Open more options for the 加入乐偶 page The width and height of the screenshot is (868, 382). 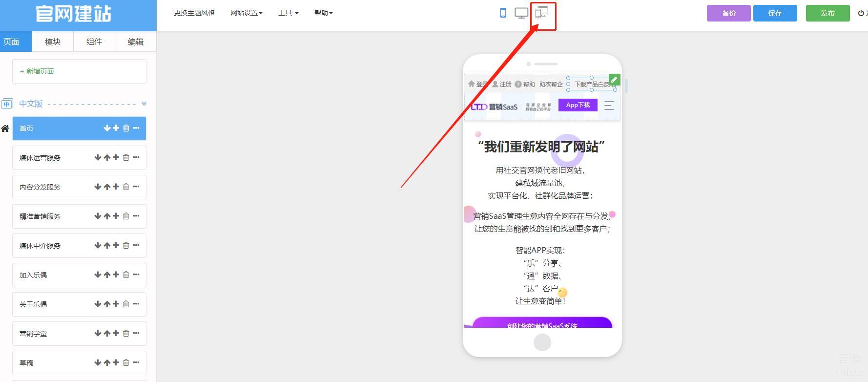tap(136, 275)
